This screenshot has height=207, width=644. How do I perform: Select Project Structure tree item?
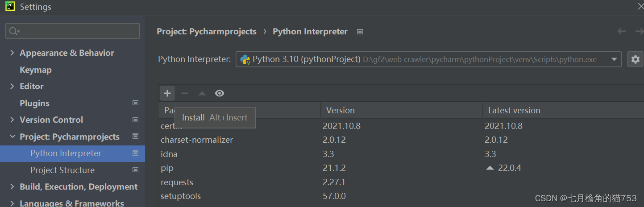pyautogui.click(x=62, y=170)
